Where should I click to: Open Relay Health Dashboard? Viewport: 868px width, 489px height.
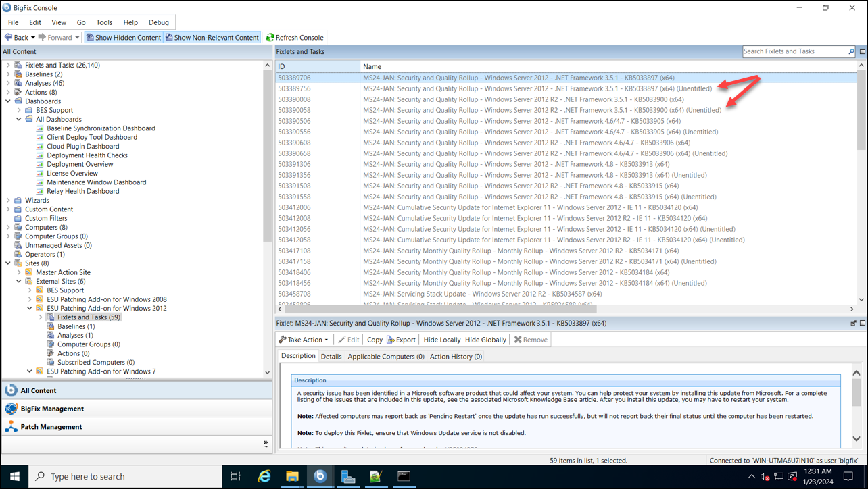(x=83, y=191)
